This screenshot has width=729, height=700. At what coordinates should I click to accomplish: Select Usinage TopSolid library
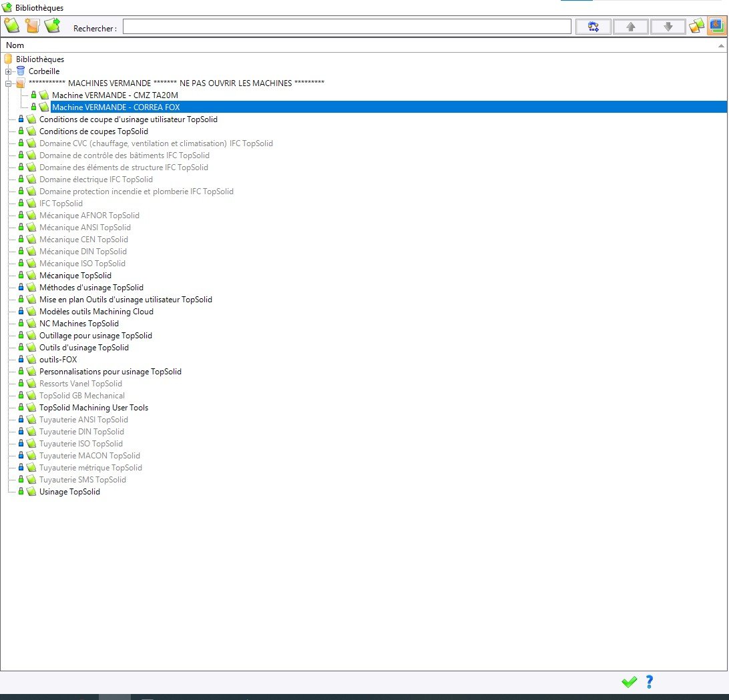[x=69, y=492]
